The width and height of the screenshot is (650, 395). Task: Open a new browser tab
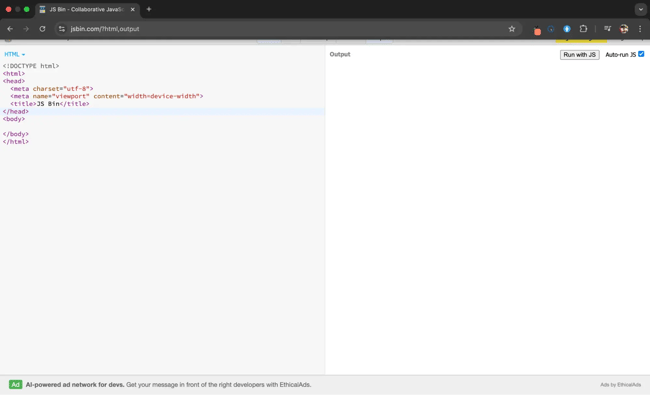pos(149,9)
